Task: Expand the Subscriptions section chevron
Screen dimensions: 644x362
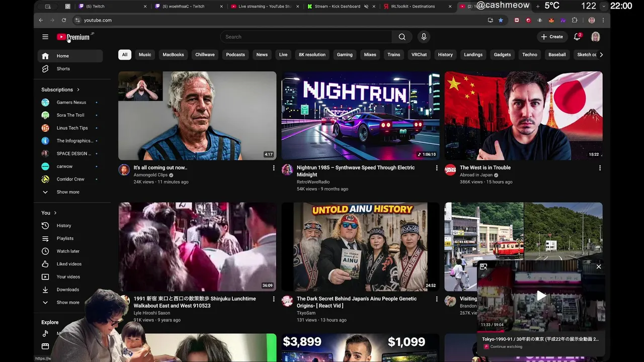Action: (78, 89)
